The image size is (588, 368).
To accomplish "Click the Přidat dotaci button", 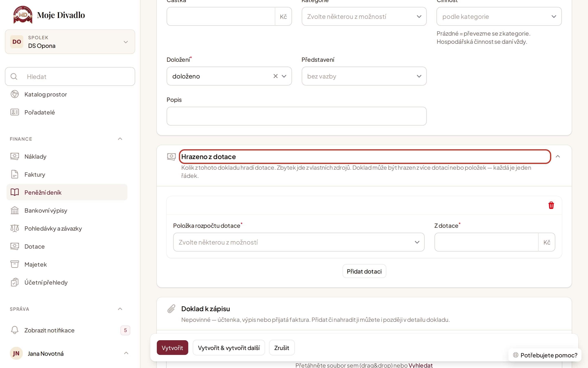I will click(x=364, y=271).
